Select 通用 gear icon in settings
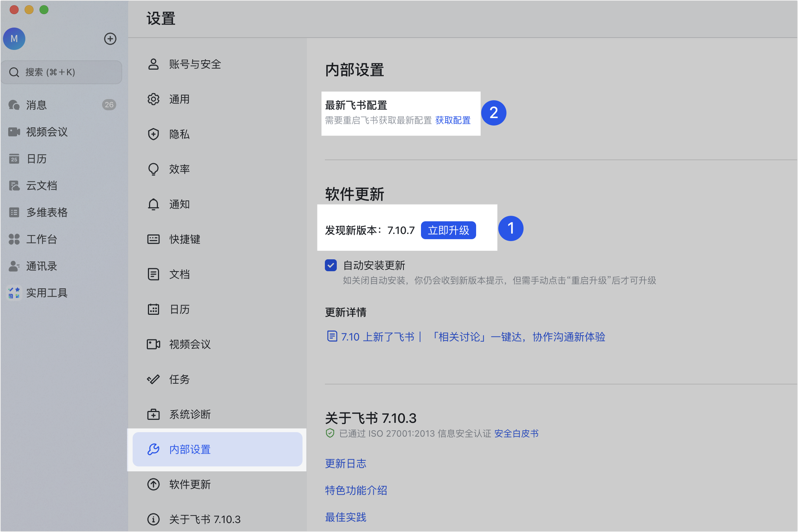Screen dimensions: 798x532 coord(153,99)
